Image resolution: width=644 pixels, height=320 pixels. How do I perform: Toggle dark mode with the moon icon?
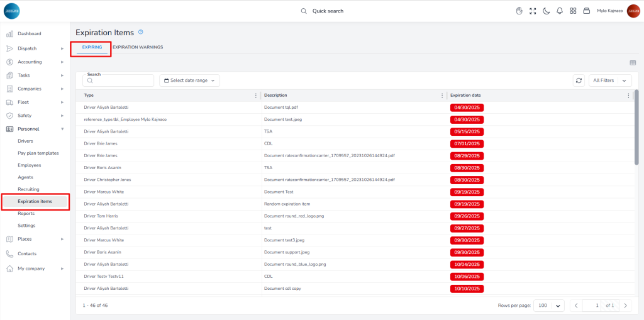(x=547, y=11)
